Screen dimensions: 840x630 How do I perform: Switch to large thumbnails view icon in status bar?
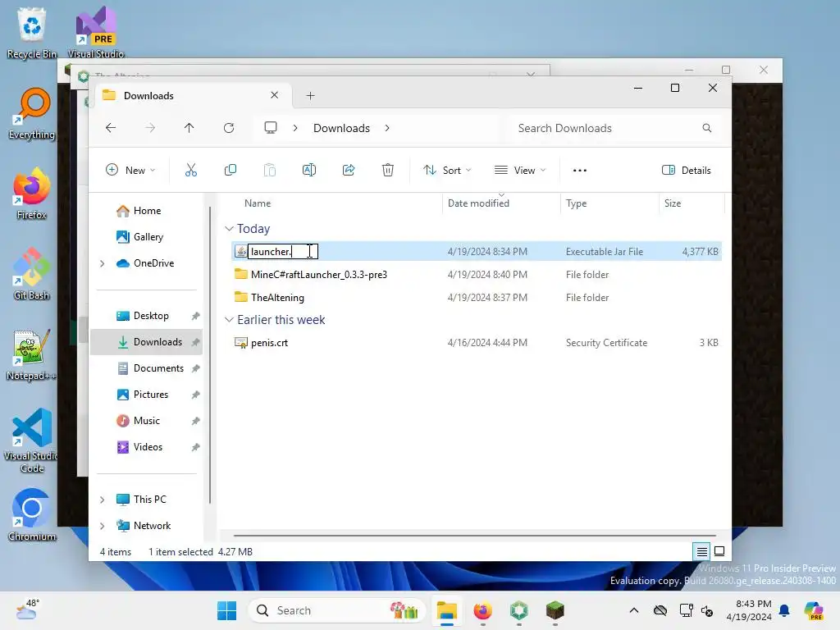coord(719,551)
